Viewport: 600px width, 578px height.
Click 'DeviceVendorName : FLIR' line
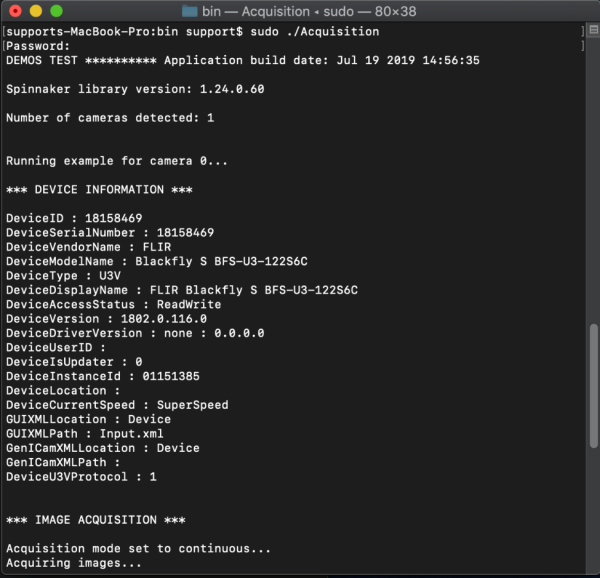click(88, 247)
